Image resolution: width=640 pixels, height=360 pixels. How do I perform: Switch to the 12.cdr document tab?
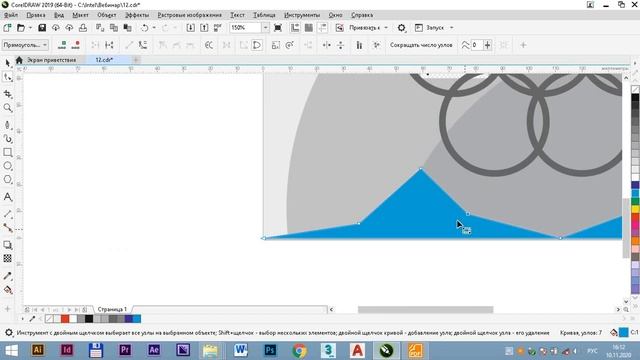[x=104, y=60]
